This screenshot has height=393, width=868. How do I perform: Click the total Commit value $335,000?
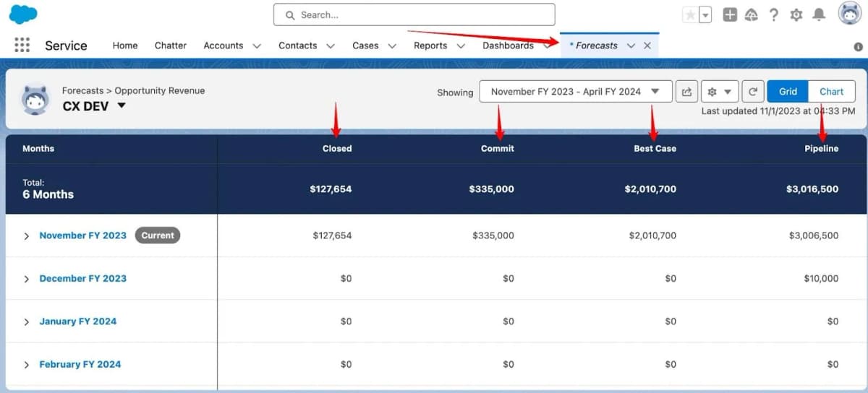(491, 189)
